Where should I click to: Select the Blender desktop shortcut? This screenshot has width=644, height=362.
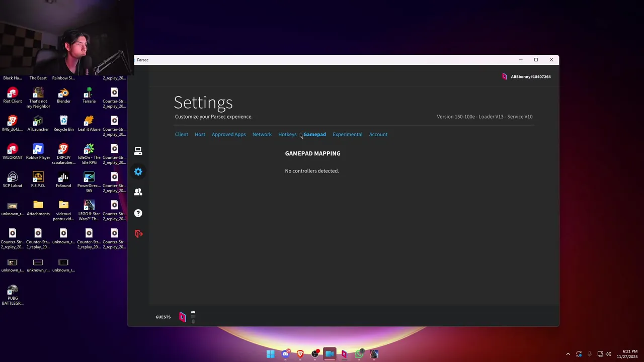pyautogui.click(x=63, y=96)
